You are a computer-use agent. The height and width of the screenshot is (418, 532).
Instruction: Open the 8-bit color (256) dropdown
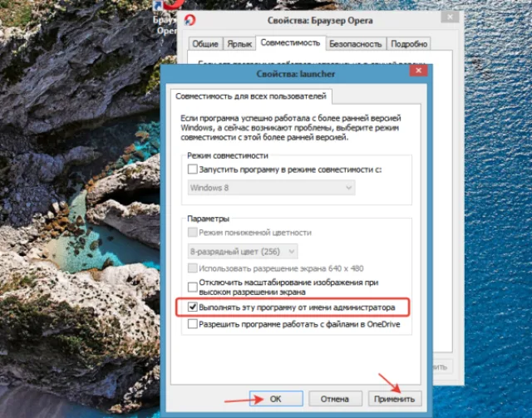[x=243, y=252]
